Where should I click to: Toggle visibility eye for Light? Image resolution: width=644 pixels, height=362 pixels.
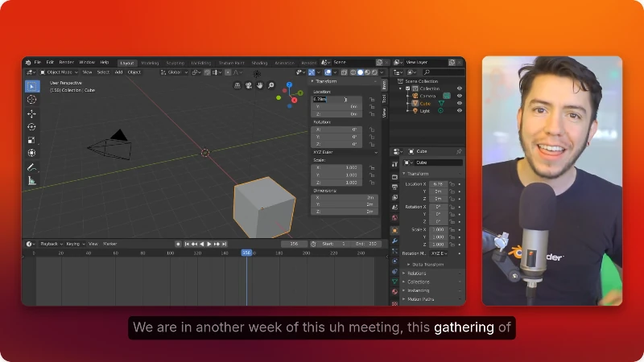(459, 111)
